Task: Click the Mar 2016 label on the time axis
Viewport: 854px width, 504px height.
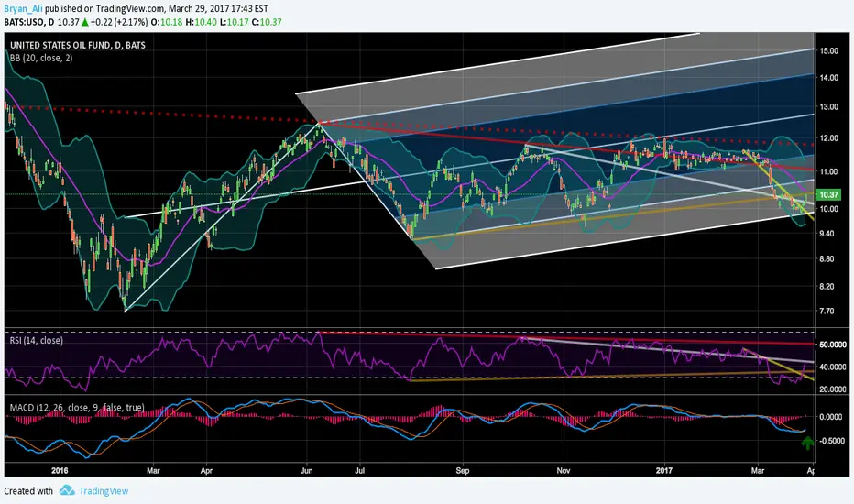Action: tap(153, 470)
